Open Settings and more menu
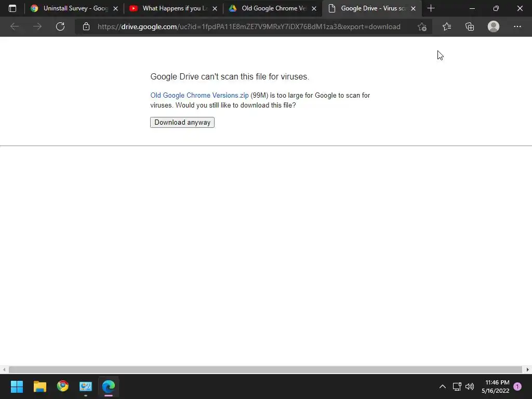Viewport: 532px width, 399px height. coord(517,26)
